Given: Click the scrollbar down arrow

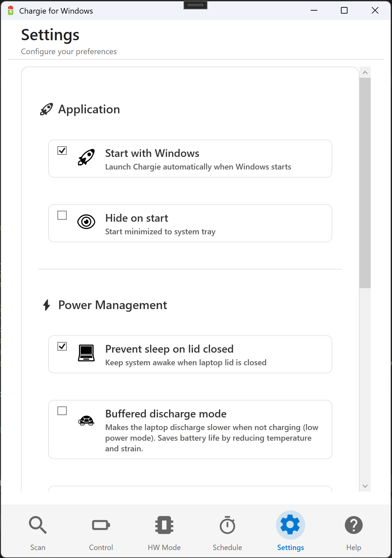Looking at the screenshot, I should (x=365, y=486).
